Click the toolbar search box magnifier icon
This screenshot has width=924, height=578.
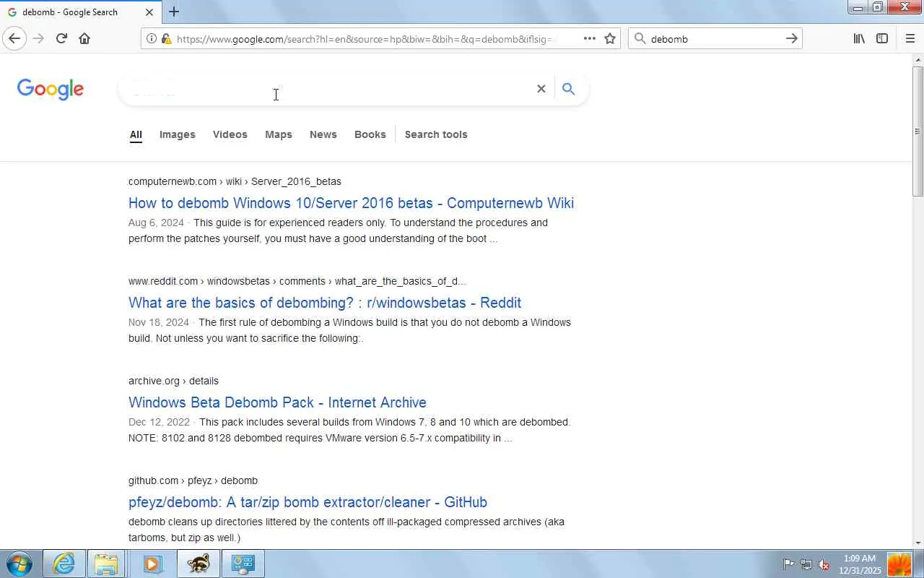(640, 38)
